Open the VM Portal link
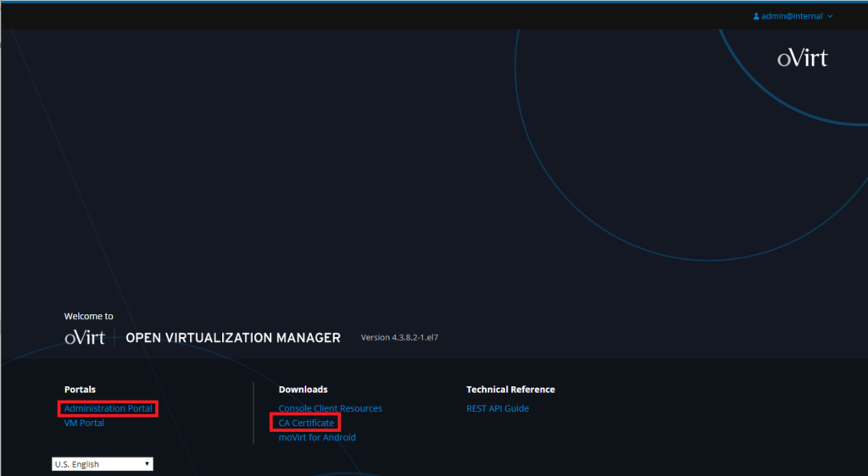The height and width of the screenshot is (476, 868). pyautogui.click(x=84, y=423)
